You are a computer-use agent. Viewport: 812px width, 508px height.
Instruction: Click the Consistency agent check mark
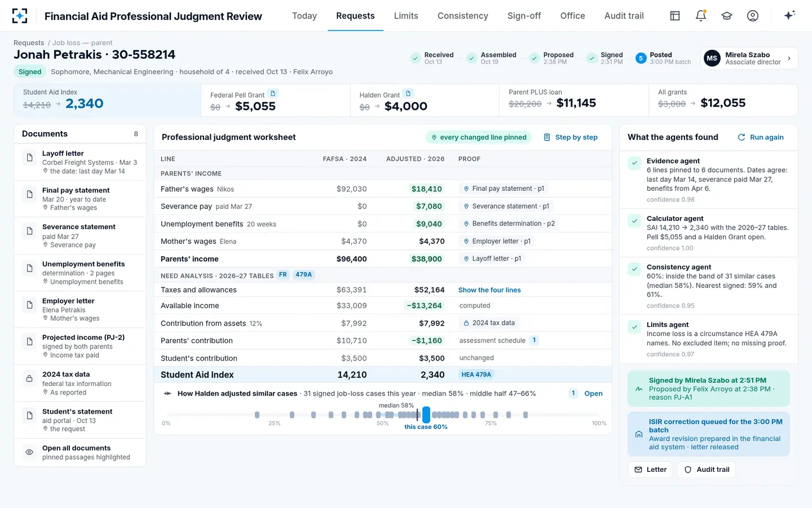coord(635,269)
